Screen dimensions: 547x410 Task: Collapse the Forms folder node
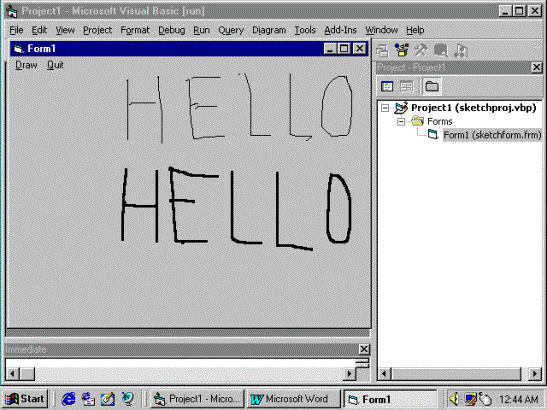click(x=401, y=122)
